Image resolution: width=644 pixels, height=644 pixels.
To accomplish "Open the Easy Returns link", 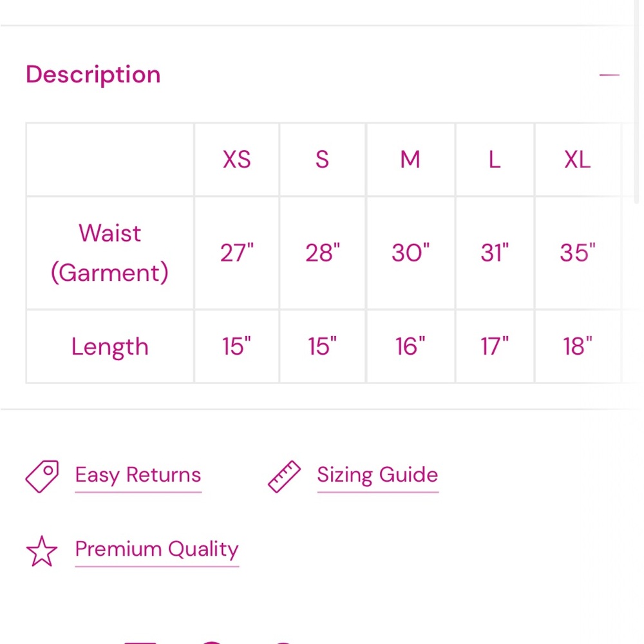I will [138, 475].
